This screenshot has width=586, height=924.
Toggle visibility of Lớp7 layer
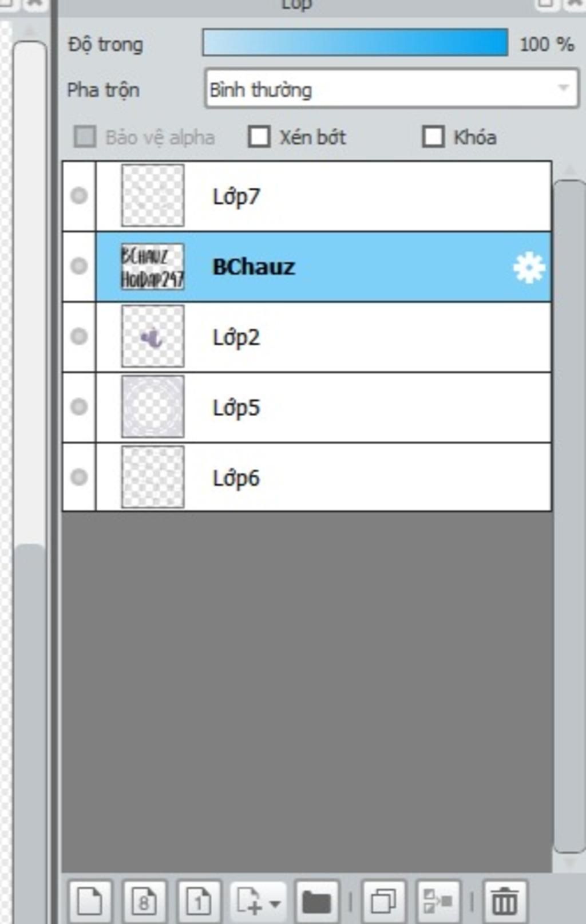pos(79,196)
